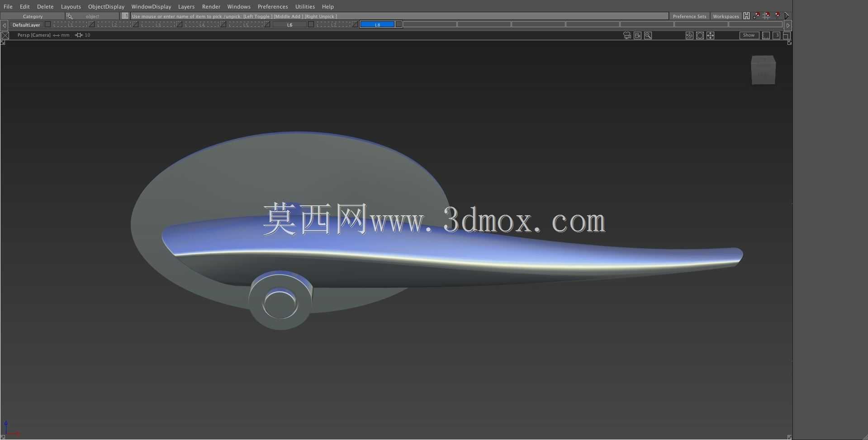Toggle L7 layer visibility box
The width and height of the screenshot is (868, 440).
coord(355,24)
